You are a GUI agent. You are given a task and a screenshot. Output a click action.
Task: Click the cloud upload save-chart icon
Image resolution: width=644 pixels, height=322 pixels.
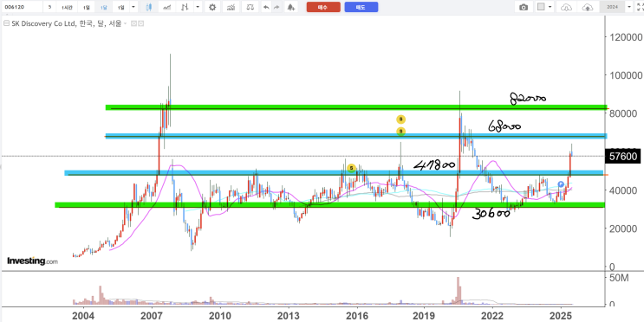(x=588, y=7)
